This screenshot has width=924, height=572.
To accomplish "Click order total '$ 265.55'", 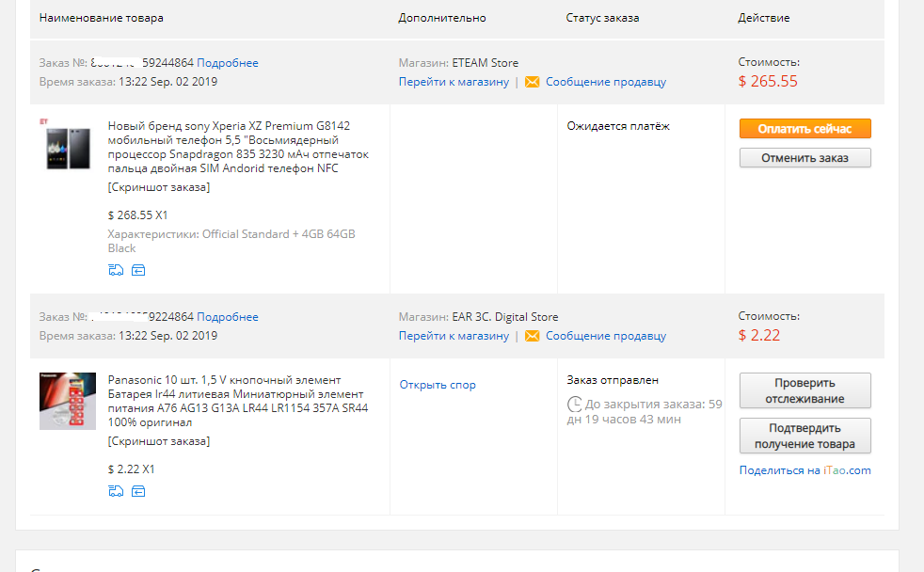I will (x=768, y=81).
